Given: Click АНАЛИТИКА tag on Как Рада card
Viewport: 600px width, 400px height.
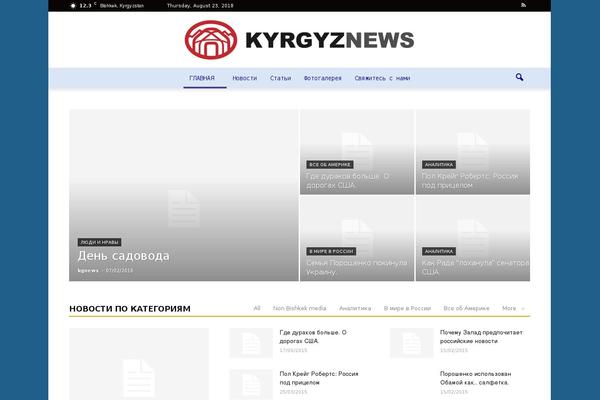Looking at the screenshot, I should [439, 251].
